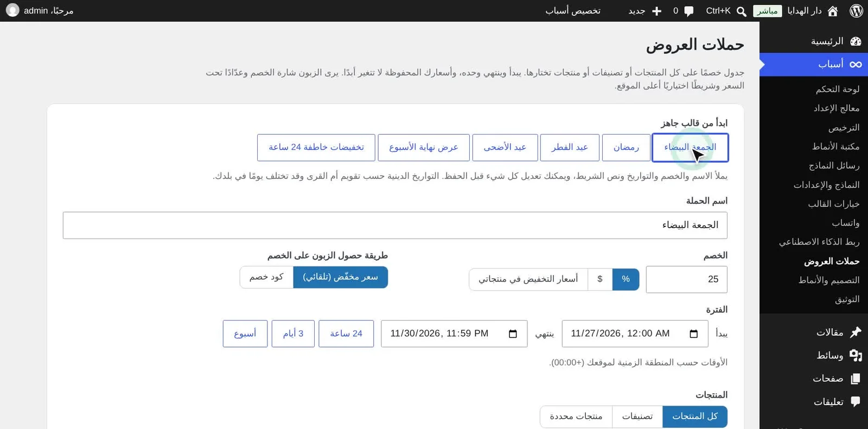
Task: Apply عرض نهاية الأسبوع template
Action: (x=424, y=148)
